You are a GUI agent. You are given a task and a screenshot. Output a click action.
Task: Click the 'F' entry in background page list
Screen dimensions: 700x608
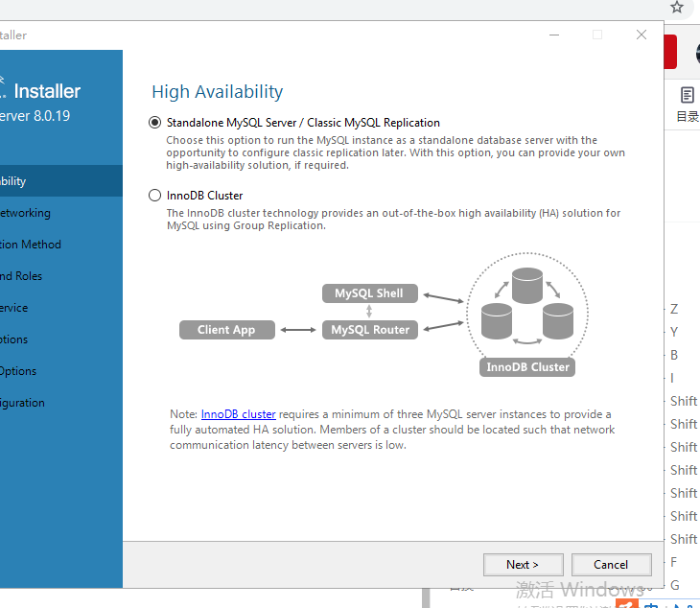(x=674, y=562)
